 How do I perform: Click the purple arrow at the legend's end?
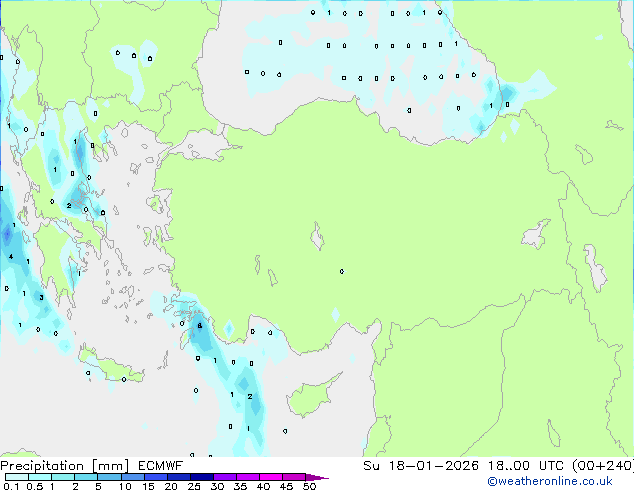point(317,478)
